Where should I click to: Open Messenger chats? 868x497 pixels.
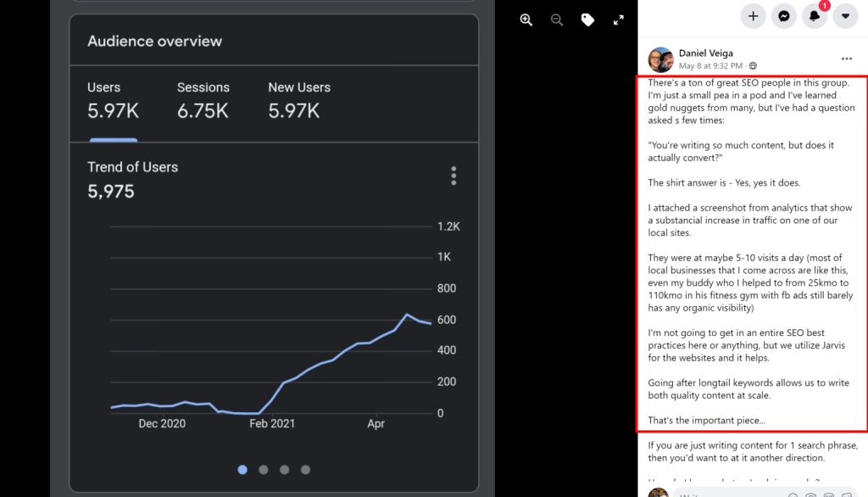pyautogui.click(x=784, y=16)
